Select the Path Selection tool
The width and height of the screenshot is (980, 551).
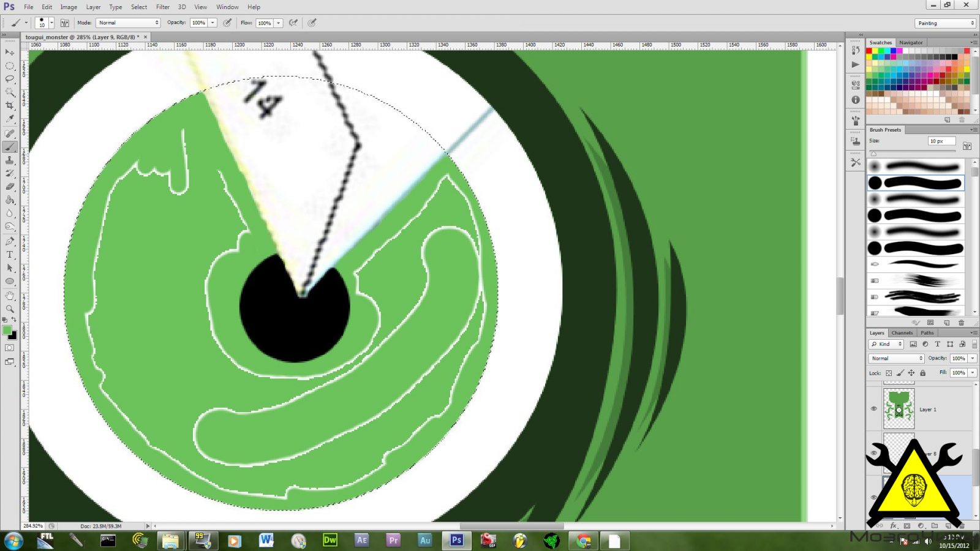point(10,268)
